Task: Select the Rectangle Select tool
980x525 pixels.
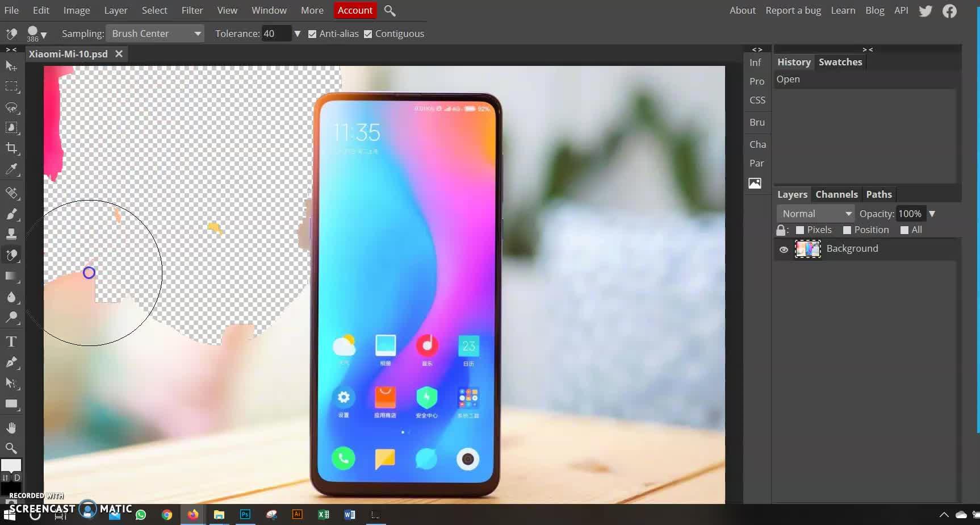Action: click(11, 87)
